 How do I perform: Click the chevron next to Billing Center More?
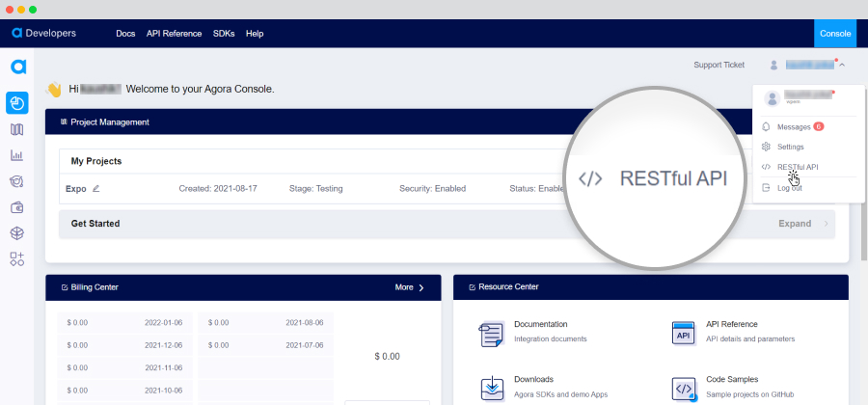[x=421, y=287]
